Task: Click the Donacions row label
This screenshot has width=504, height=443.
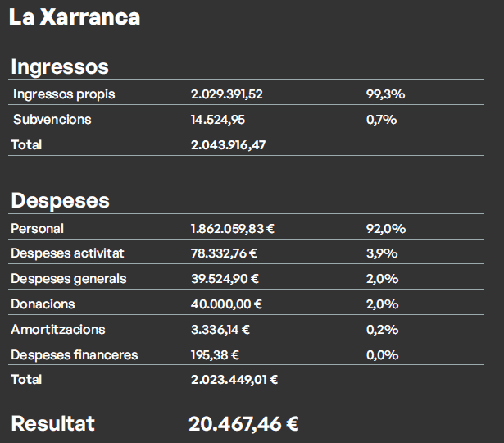Action: 43,304
